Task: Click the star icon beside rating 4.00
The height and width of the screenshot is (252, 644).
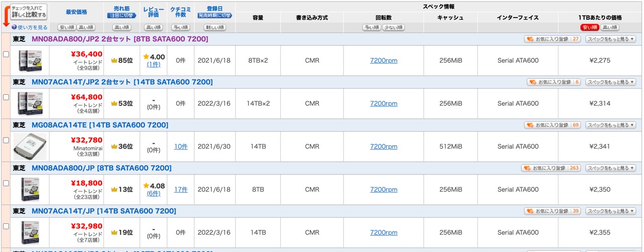Action: point(146,57)
